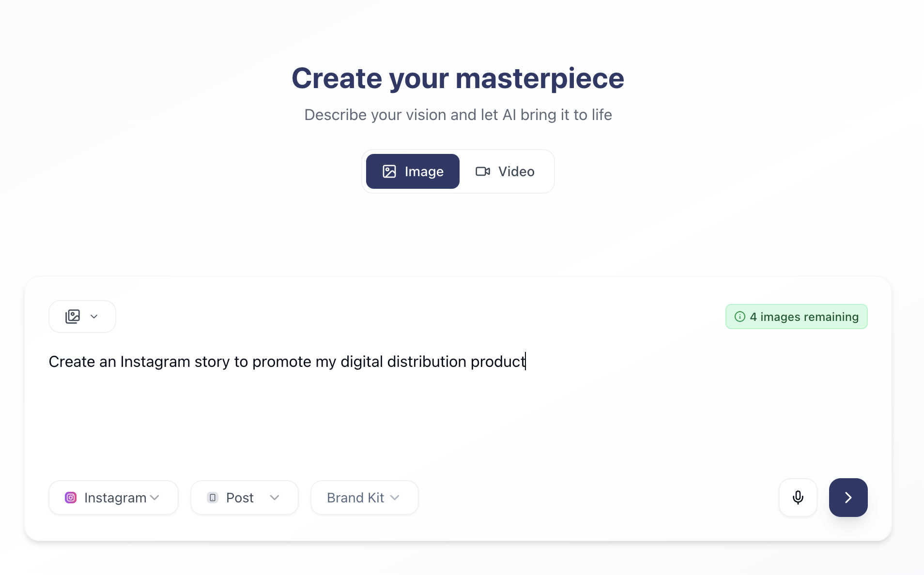Expand the chevron next to gallery icon
The width and height of the screenshot is (924, 575).
(94, 317)
